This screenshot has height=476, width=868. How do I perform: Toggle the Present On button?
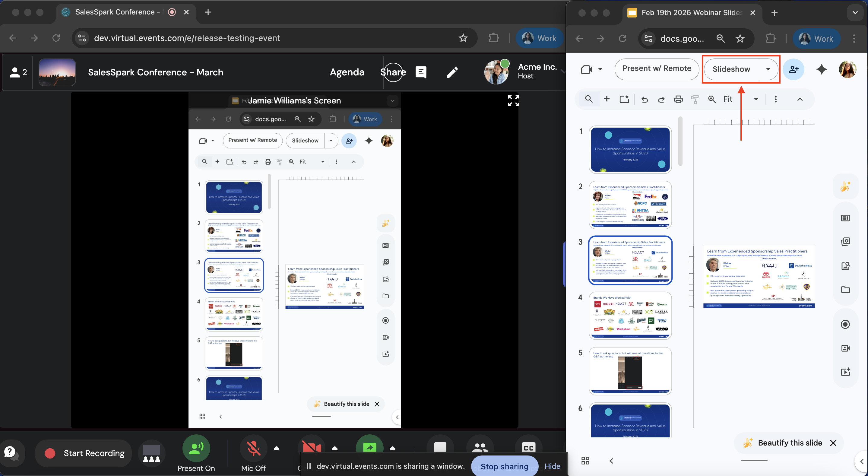point(196,448)
